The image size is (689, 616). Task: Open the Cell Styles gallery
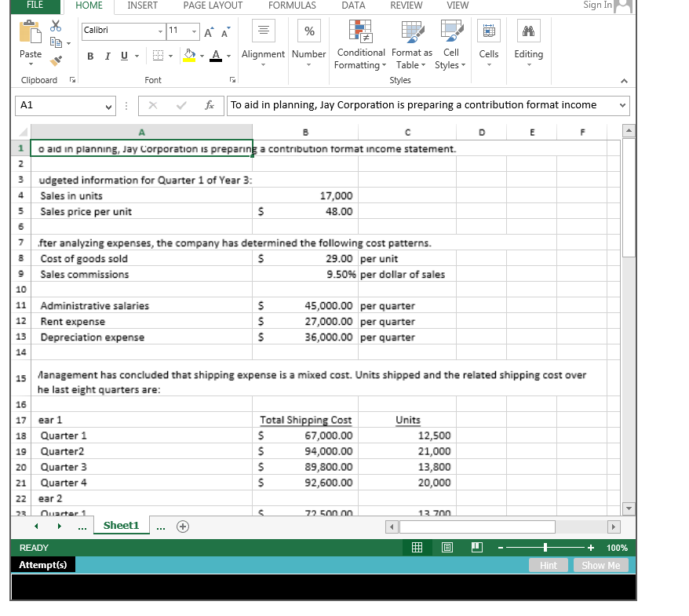450,45
